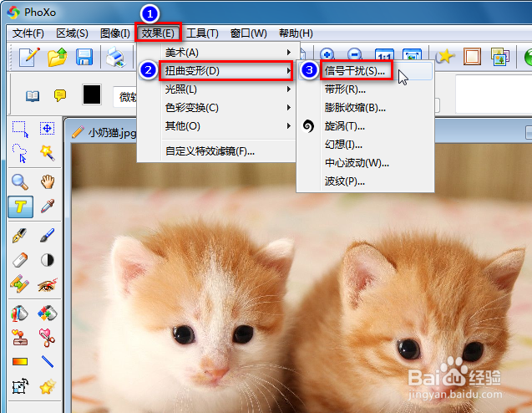This screenshot has width=532, height=413.
Task: Click the print icon
Action: click(x=116, y=57)
